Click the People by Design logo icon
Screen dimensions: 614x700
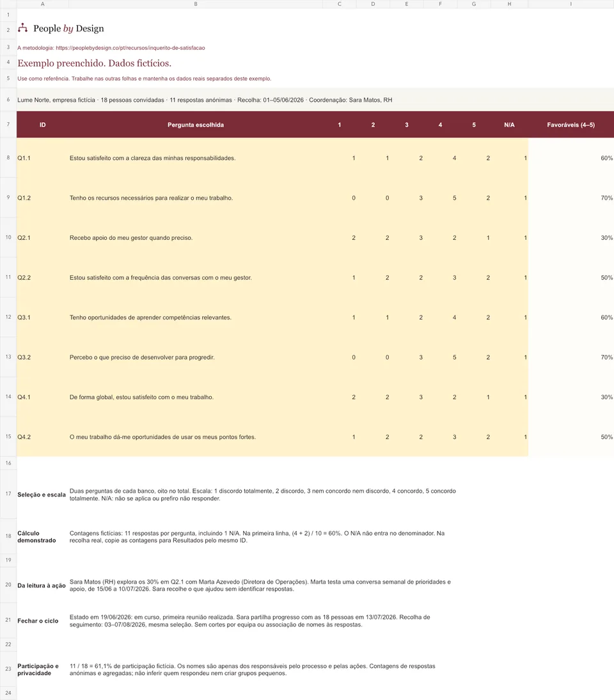(22, 29)
